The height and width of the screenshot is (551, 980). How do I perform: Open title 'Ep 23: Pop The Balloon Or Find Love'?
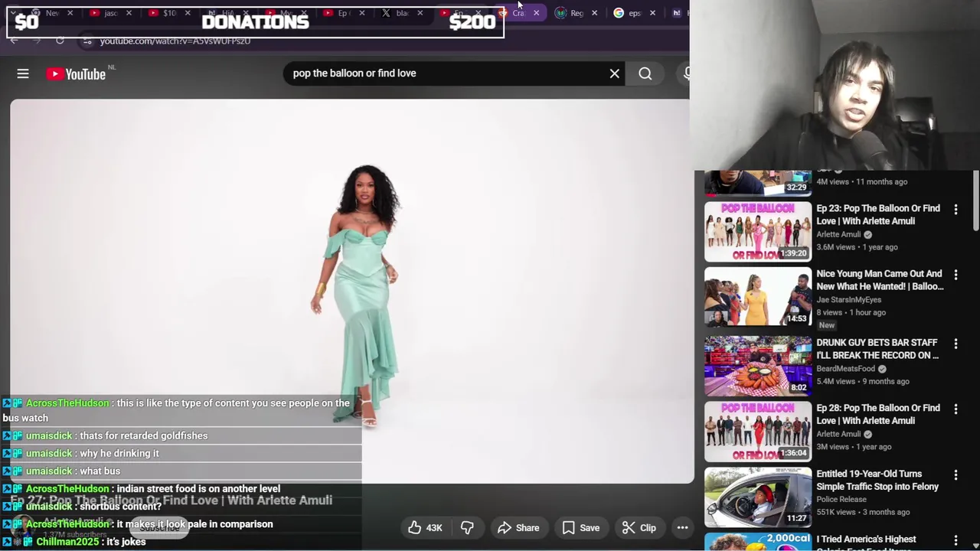pos(878,214)
